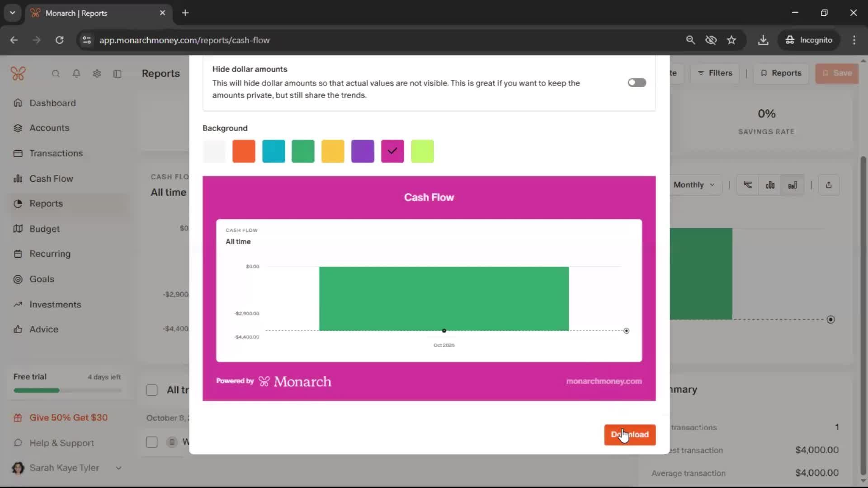Screen dimensions: 868x488
Task: Check the first transaction row checkbox
Action: (152, 442)
